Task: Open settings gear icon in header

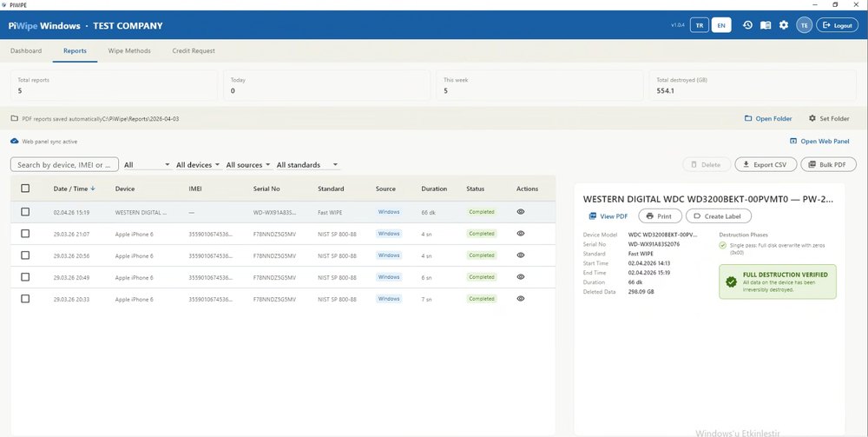Action: tap(784, 25)
